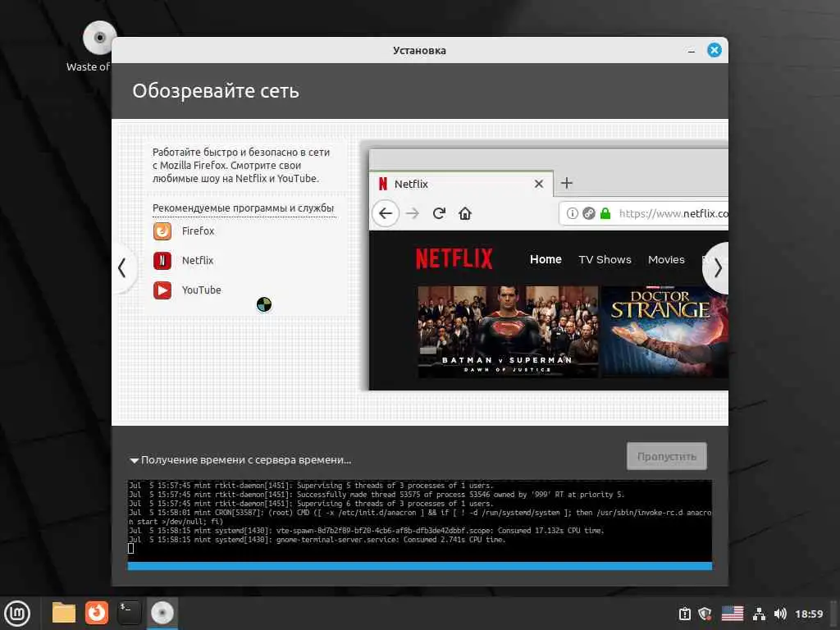The image size is (840, 630).
Task: Click the Рекомендуемые программы и службы heading
Action: tap(243, 208)
